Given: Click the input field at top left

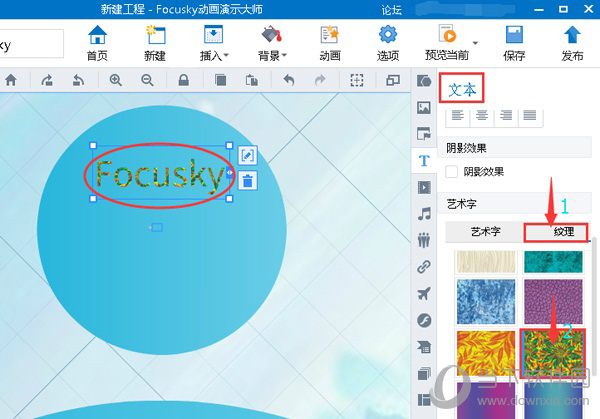Looking at the screenshot, I should [31, 43].
